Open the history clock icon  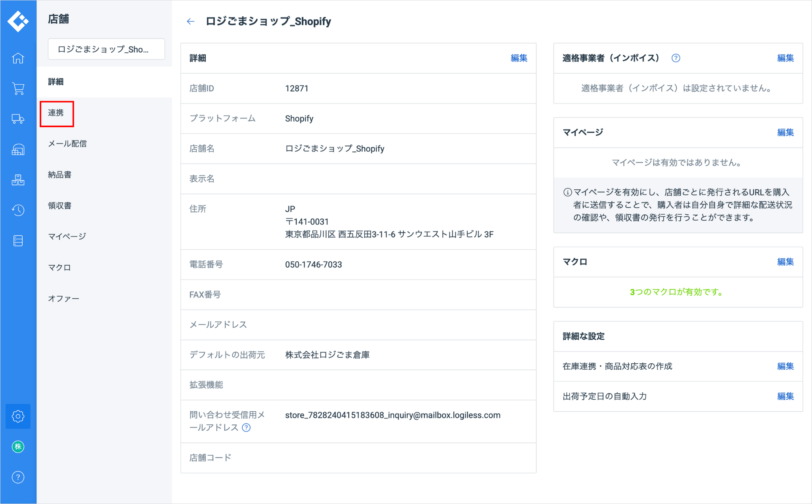(x=18, y=210)
